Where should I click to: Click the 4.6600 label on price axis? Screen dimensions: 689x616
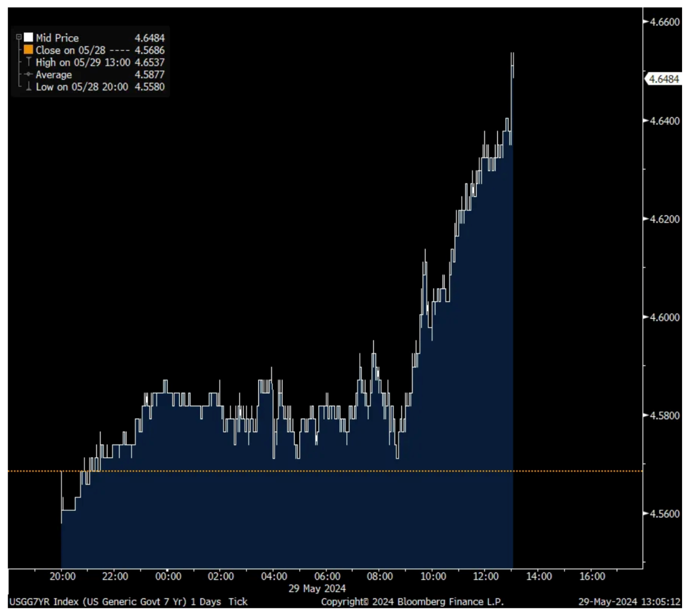pyautogui.click(x=664, y=22)
